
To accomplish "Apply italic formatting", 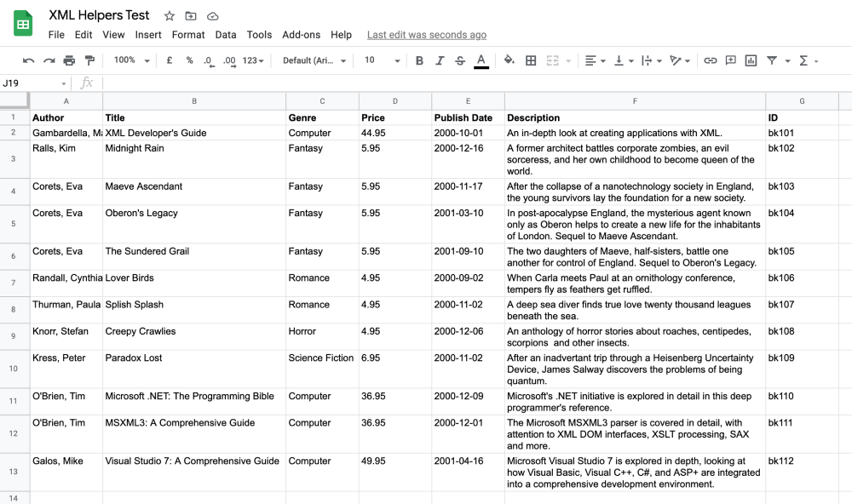I will pyautogui.click(x=439, y=60).
